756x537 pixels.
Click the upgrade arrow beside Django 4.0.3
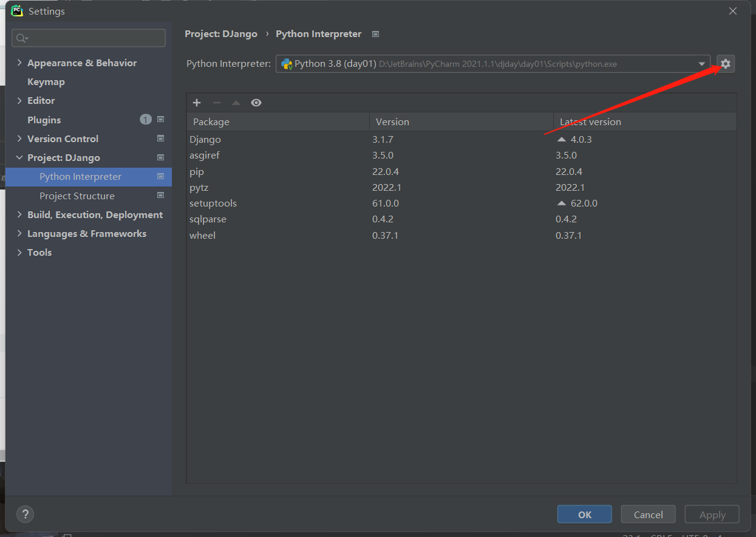562,139
